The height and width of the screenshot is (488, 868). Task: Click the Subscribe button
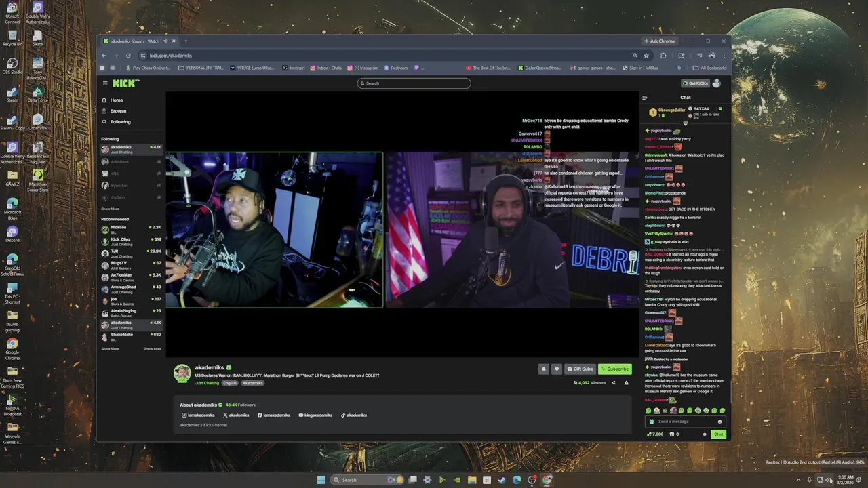coord(614,369)
